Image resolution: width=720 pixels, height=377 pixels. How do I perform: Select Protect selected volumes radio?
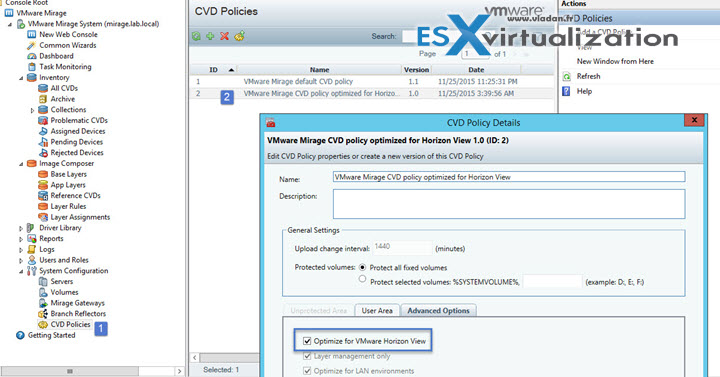(x=363, y=279)
